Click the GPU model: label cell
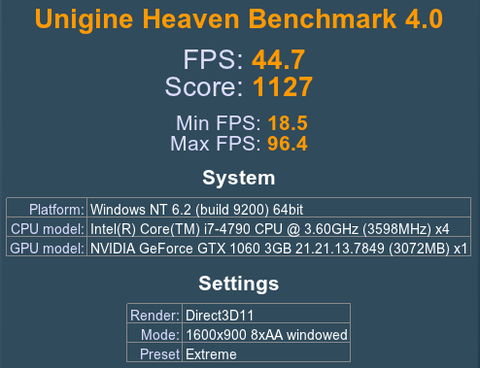This screenshot has width=480, height=368. tap(47, 247)
